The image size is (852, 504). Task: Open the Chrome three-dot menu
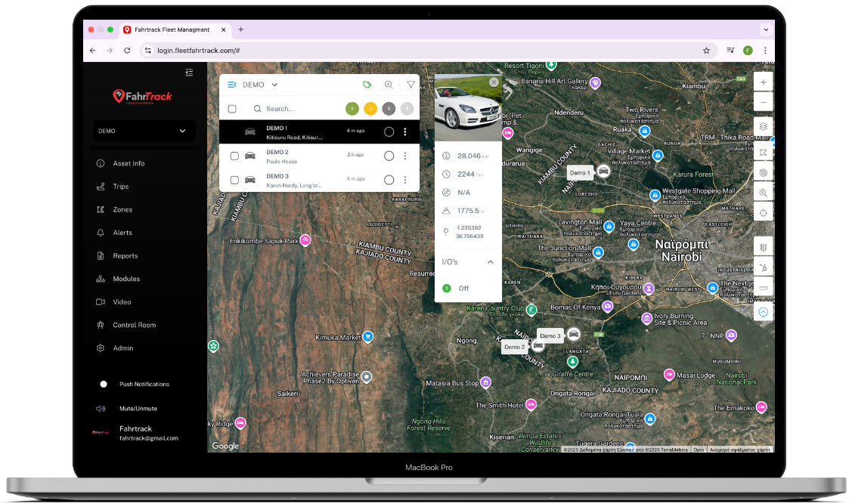765,51
